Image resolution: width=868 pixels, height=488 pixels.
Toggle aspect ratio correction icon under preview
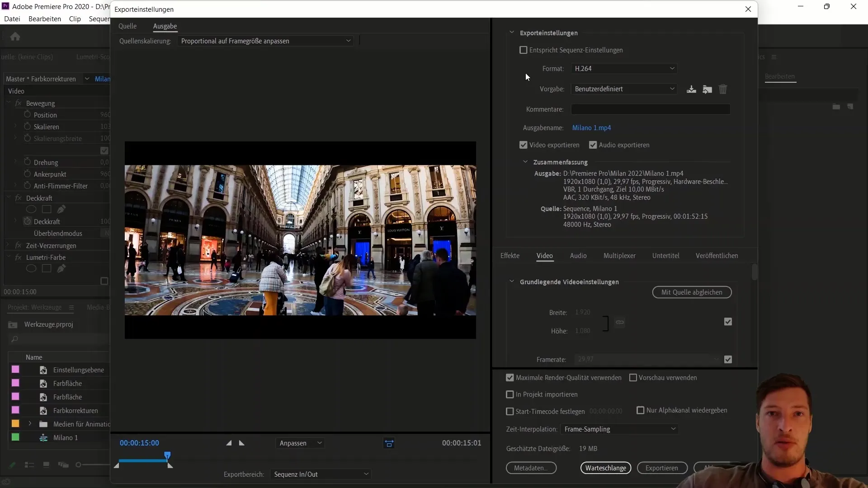389,443
